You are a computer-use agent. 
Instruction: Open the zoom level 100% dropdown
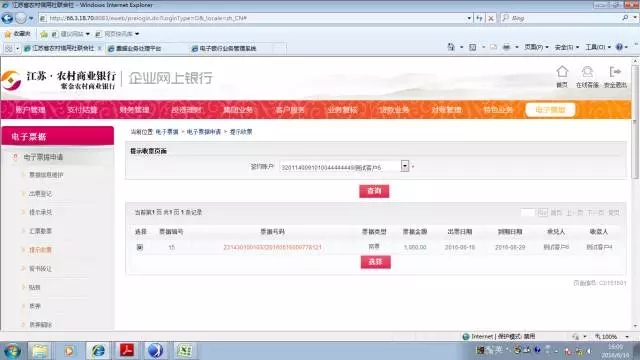[627, 337]
